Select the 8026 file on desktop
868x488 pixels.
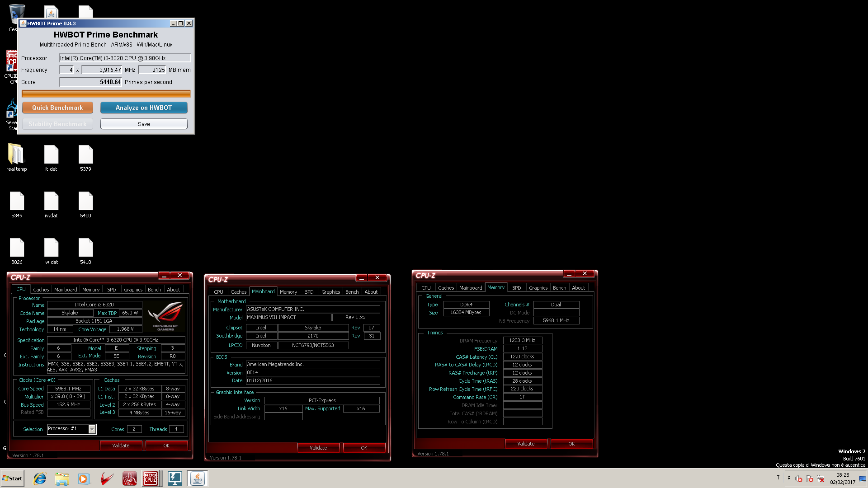[x=17, y=251]
